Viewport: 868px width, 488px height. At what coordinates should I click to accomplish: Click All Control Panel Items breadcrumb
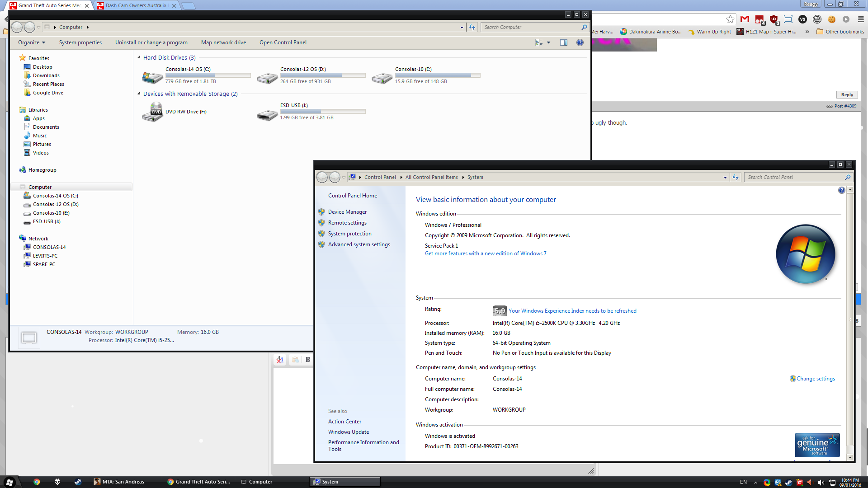point(431,177)
